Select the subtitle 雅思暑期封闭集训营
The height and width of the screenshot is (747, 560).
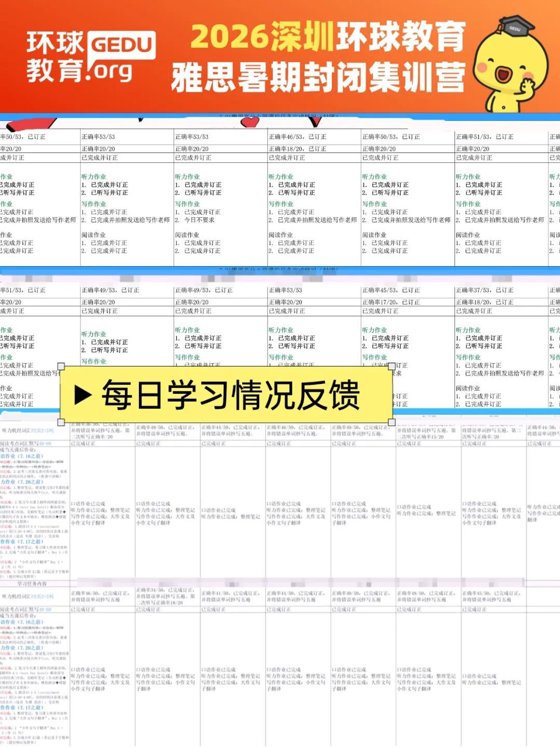tap(318, 78)
